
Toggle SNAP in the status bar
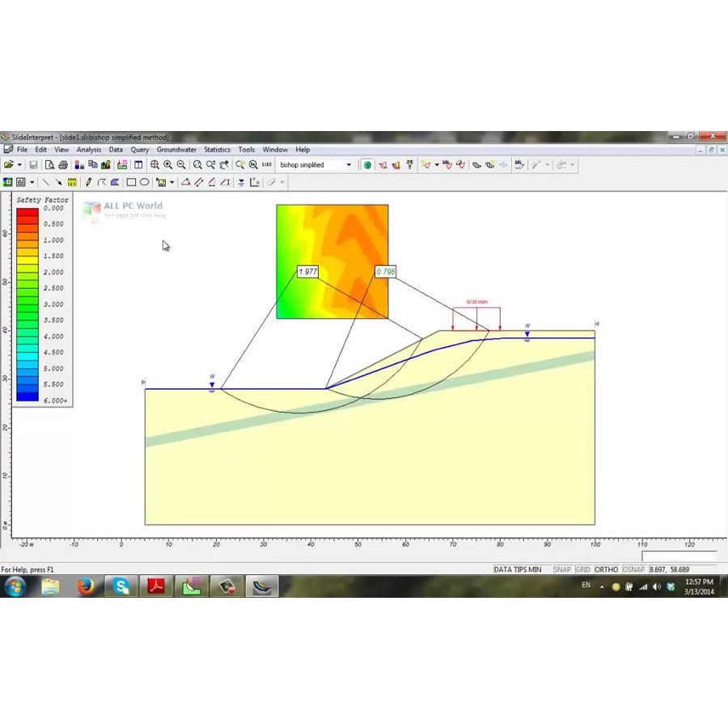562,569
